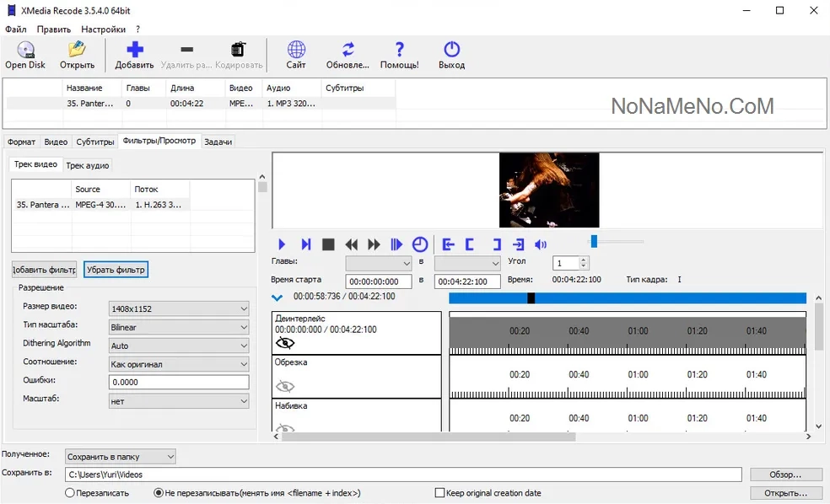Click the volume slider handle
Viewport: 830px width, 504px height.
click(x=594, y=242)
